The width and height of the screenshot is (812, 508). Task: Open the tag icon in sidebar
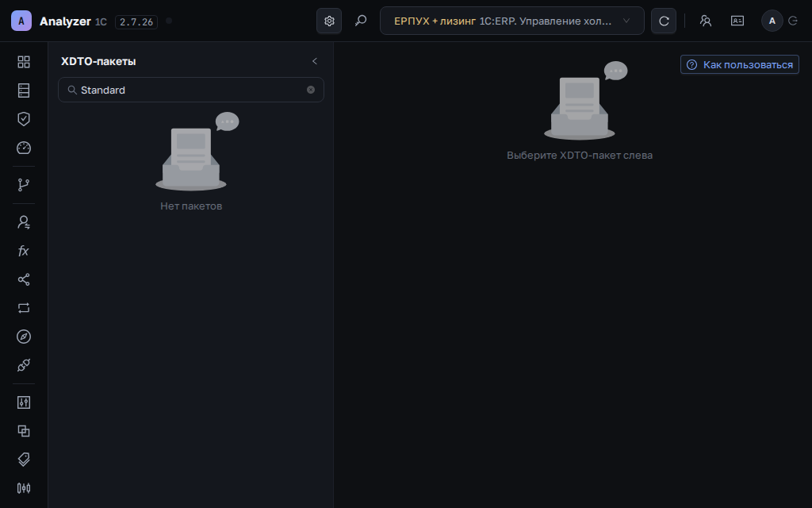(x=24, y=460)
